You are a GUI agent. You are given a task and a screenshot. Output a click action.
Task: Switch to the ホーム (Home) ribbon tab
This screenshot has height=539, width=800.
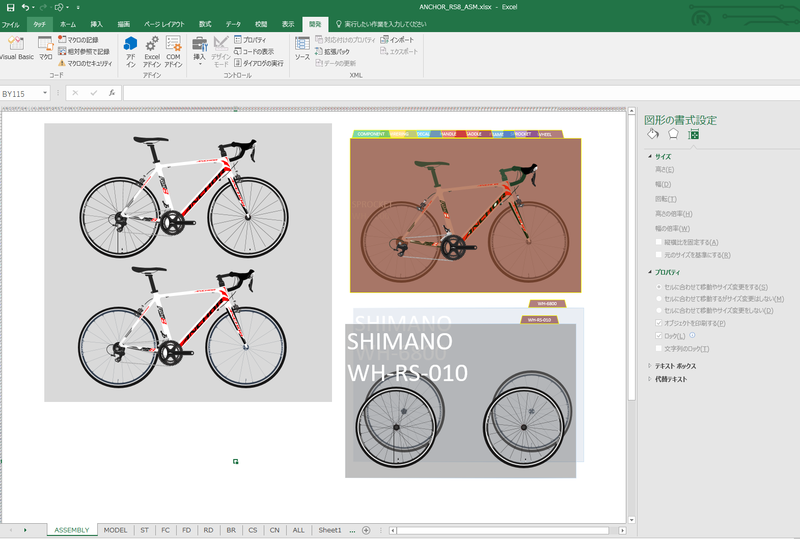click(x=68, y=24)
